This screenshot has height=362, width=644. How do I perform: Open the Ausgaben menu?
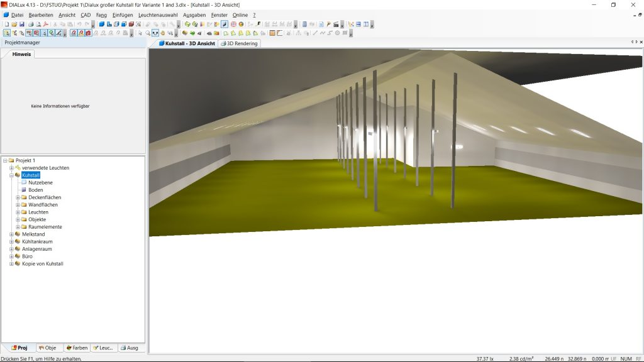pyautogui.click(x=194, y=15)
